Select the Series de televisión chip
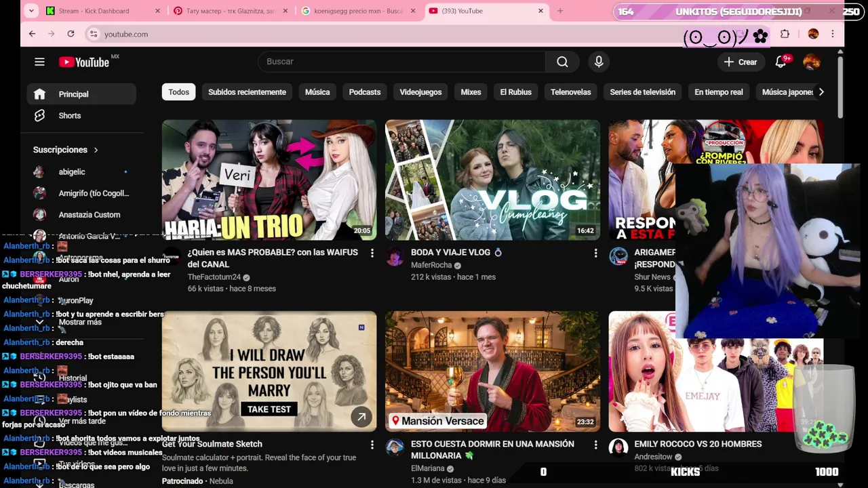The image size is (868, 488). tap(643, 92)
